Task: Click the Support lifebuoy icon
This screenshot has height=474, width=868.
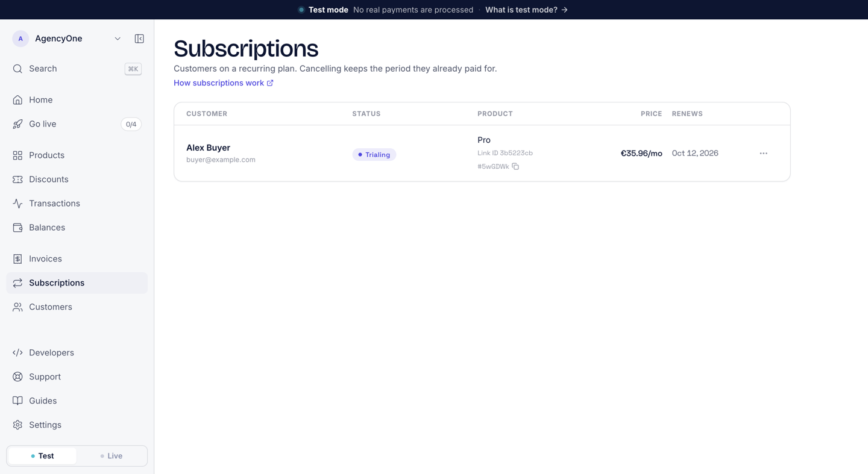Action: point(17,377)
